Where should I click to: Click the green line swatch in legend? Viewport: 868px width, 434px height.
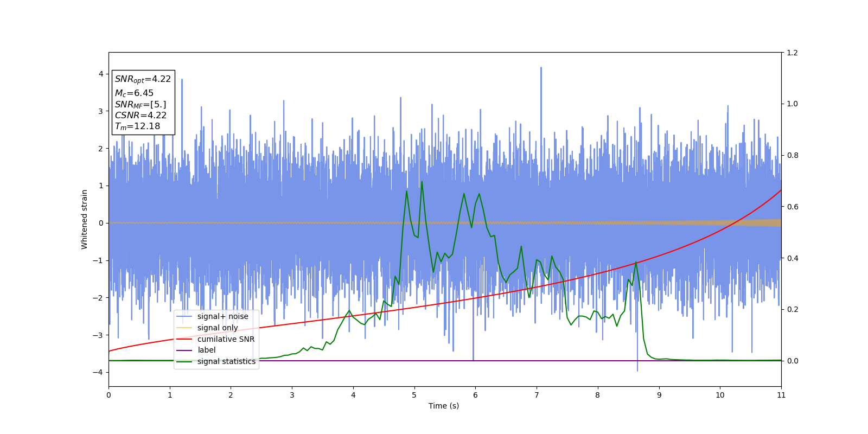(184, 361)
